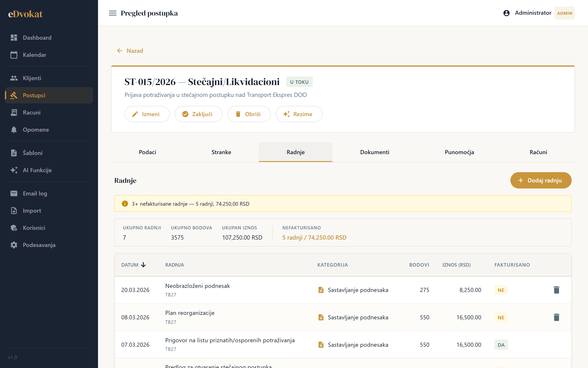Image resolution: width=588 pixels, height=368 pixels.
Task: Click the Dodaj radnju button
Action: 541,180
